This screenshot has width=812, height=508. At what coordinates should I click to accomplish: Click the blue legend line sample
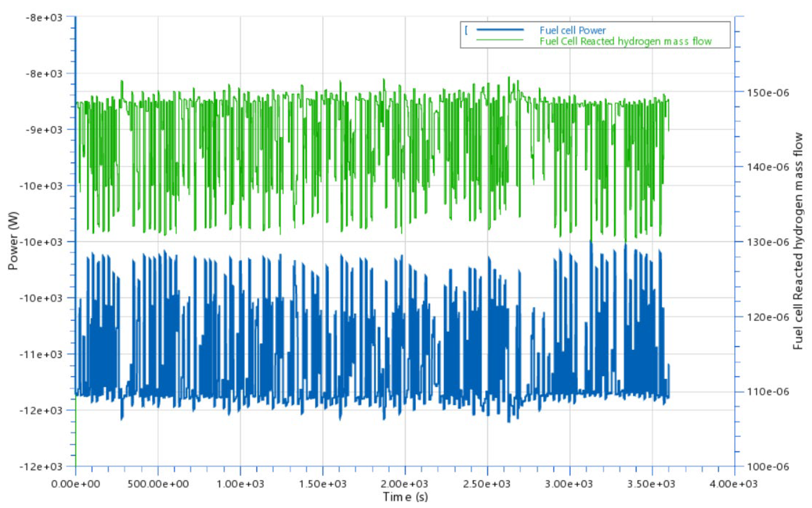coord(500,30)
